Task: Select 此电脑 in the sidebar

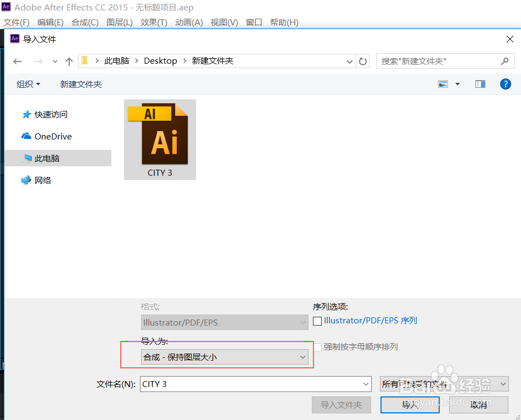Action: click(x=58, y=158)
